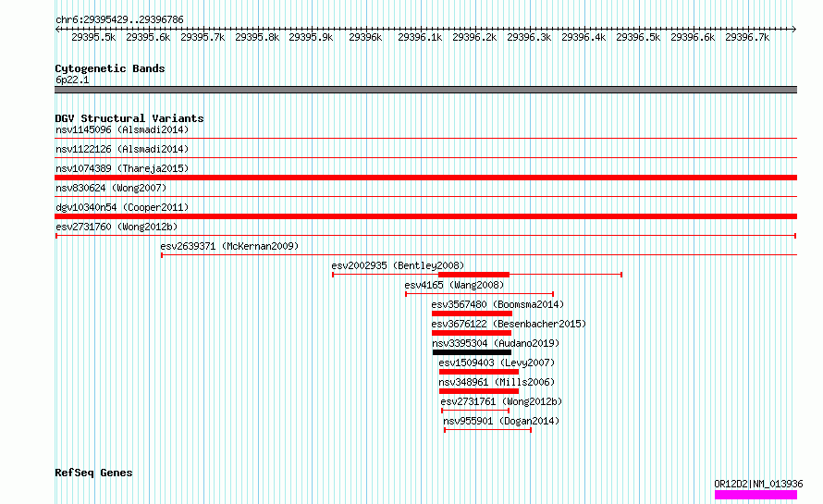Click the 29395.7k ruler tick label

203,37
